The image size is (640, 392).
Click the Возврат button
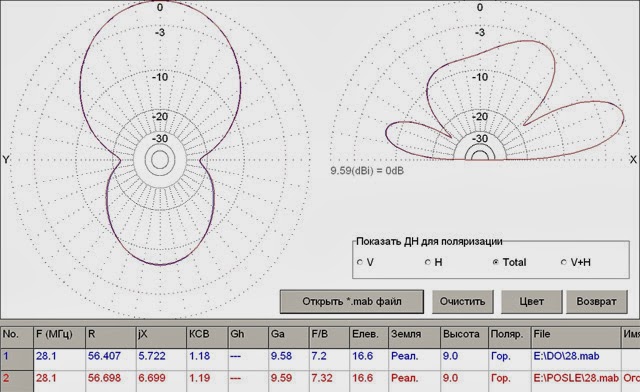pyautogui.click(x=596, y=302)
